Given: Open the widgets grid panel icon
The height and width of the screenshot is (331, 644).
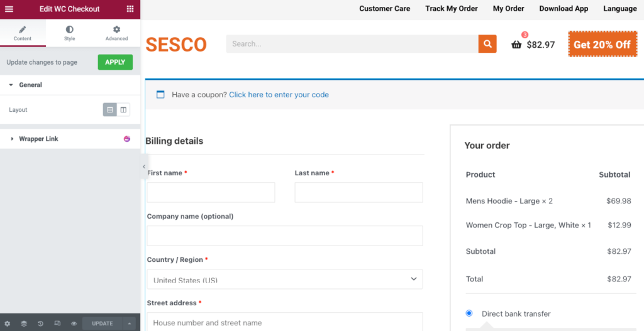Looking at the screenshot, I should (130, 9).
